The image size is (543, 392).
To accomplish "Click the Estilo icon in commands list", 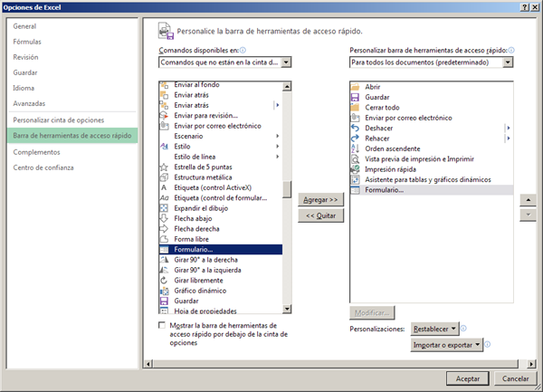I will click(164, 147).
